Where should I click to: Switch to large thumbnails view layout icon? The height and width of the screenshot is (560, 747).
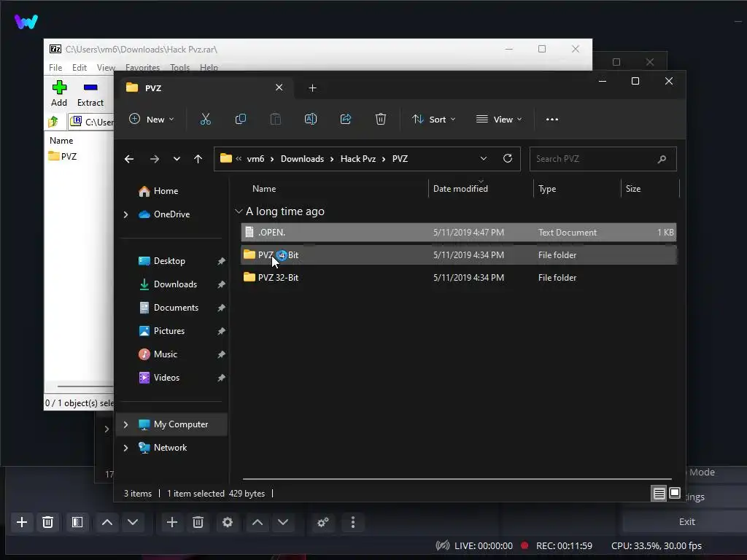[675, 494]
